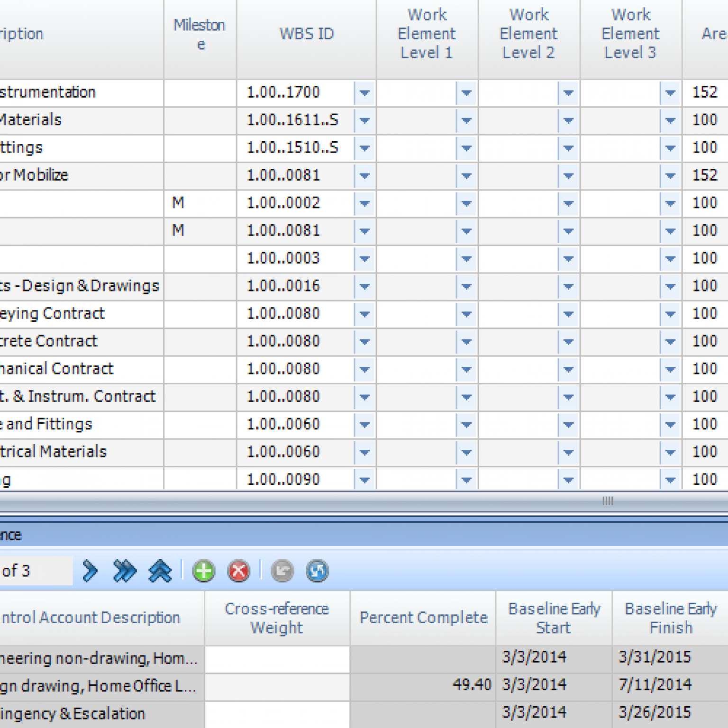The image size is (728, 728).
Task: Select '& Instrum. Contract' description cell
Action: click(x=82, y=397)
